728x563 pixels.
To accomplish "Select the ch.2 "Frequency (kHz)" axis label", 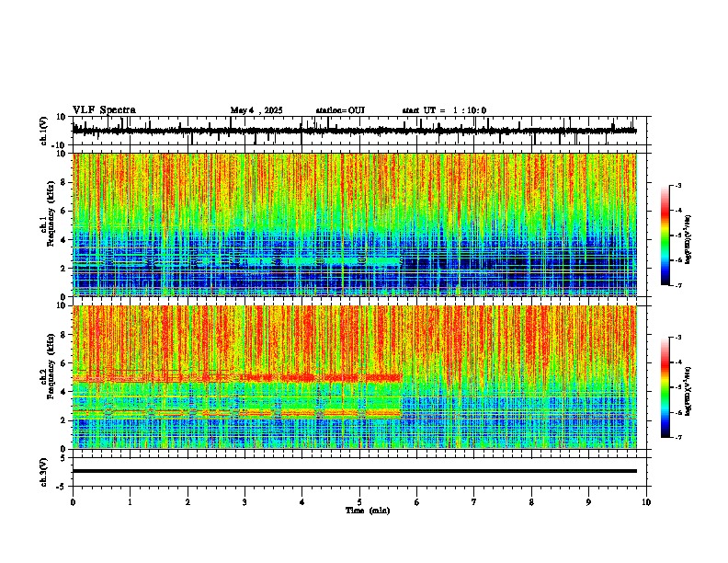I will [x=51, y=365].
